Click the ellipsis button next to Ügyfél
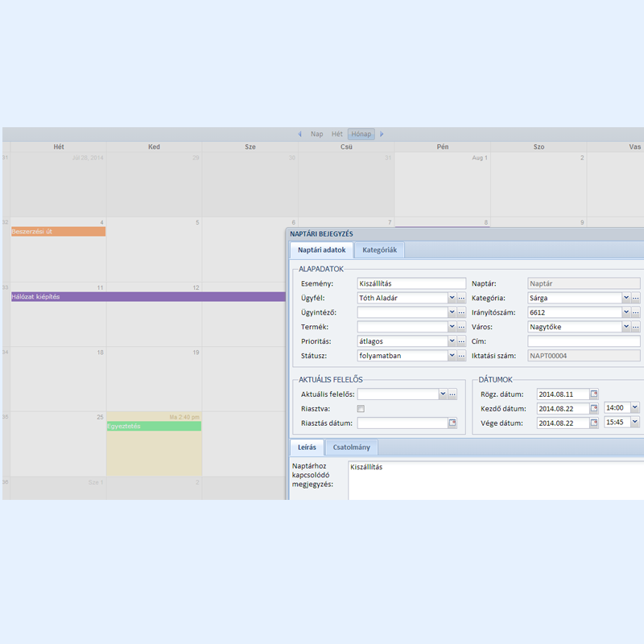The height and width of the screenshot is (644, 644). tap(461, 298)
